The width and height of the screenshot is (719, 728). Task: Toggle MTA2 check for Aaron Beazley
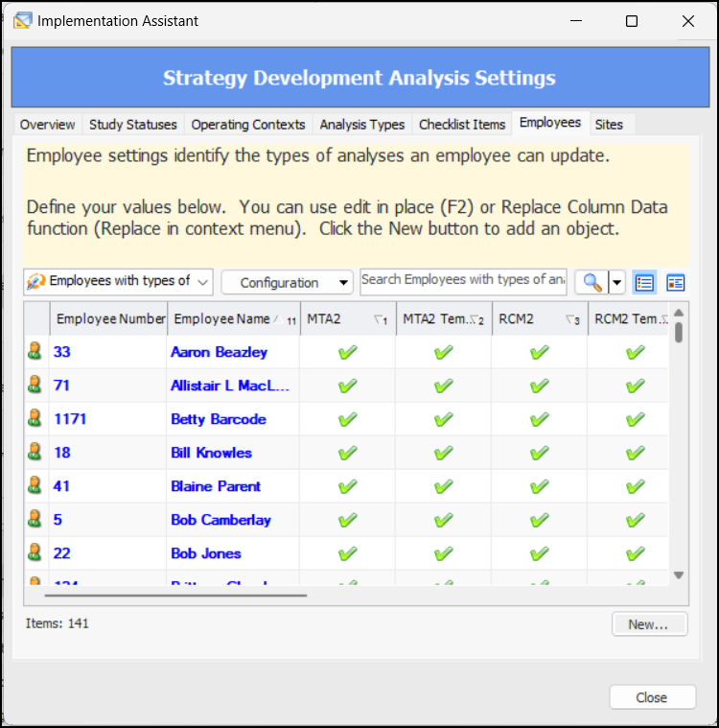[348, 352]
